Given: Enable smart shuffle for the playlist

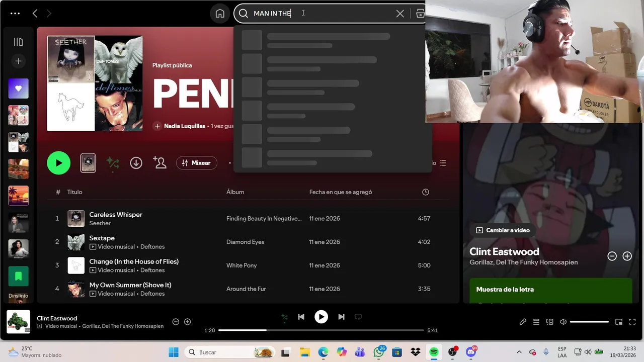Looking at the screenshot, I should [x=113, y=163].
